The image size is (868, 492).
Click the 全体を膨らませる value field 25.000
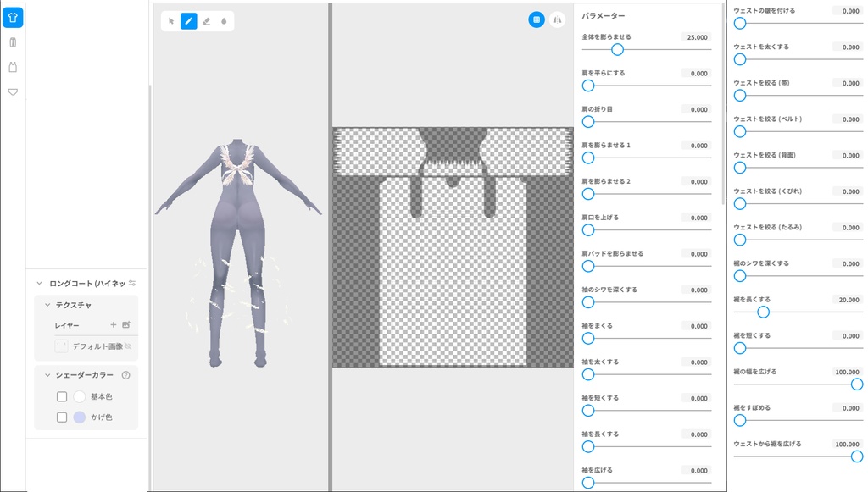click(x=696, y=37)
